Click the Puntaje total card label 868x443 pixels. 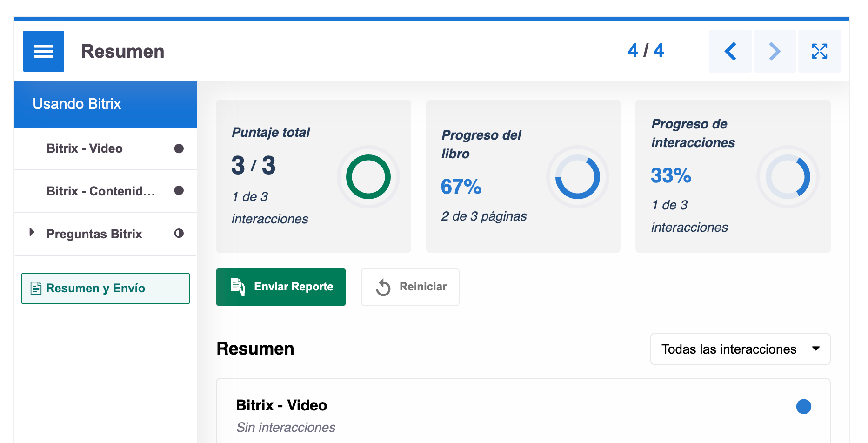click(271, 133)
